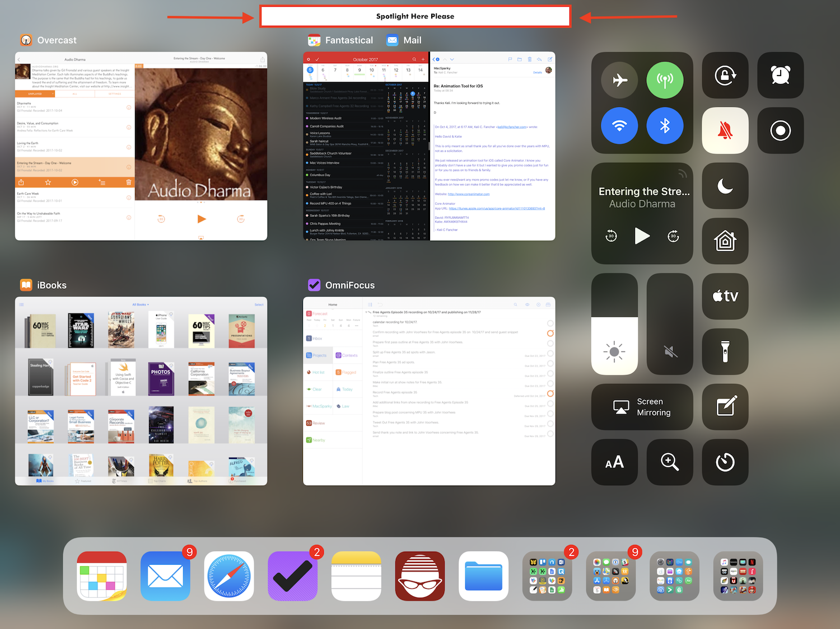Tap the Overcast app icon above its card

point(26,40)
